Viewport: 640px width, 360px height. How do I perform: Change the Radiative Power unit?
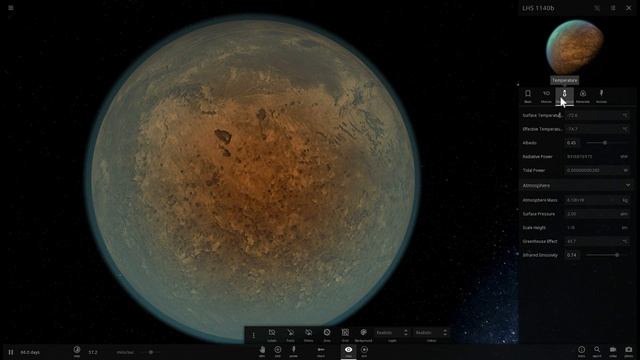coord(624,156)
